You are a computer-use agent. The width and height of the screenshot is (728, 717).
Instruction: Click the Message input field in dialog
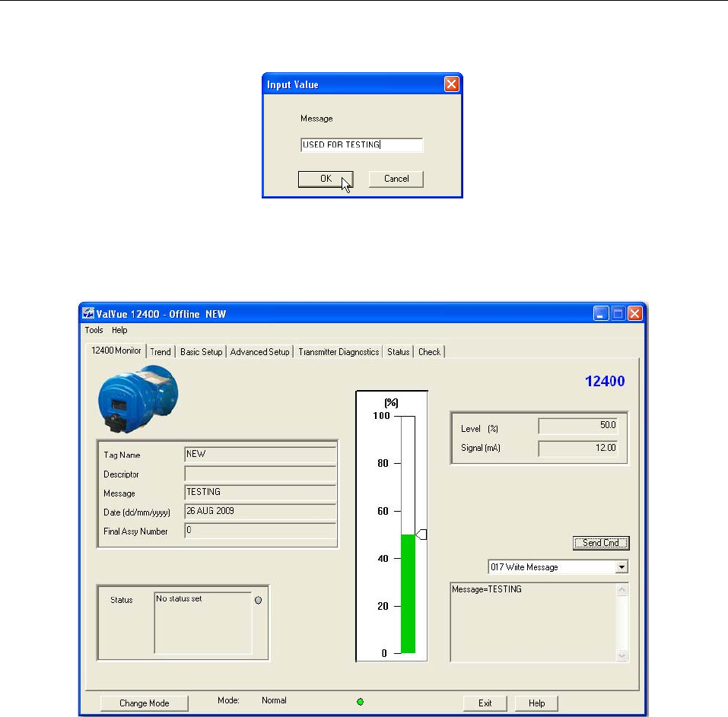coord(361,144)
